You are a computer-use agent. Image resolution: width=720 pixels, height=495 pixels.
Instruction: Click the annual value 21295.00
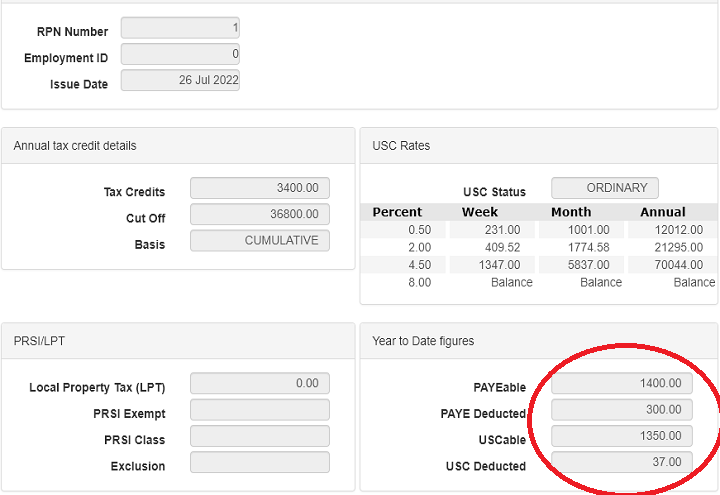pyautogui.click(x=679, y=248)
